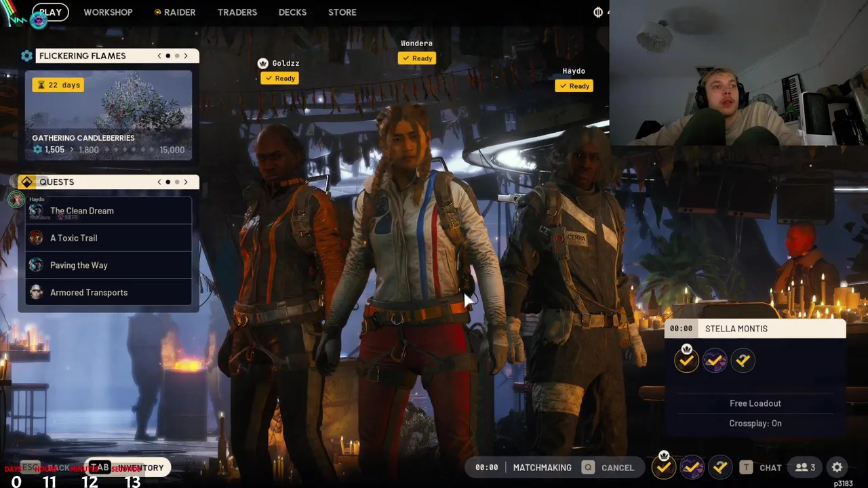Click the Flickering Flames event flower icon
The width and height of the screenshot is (868, 488).
(x=26, y=56)
